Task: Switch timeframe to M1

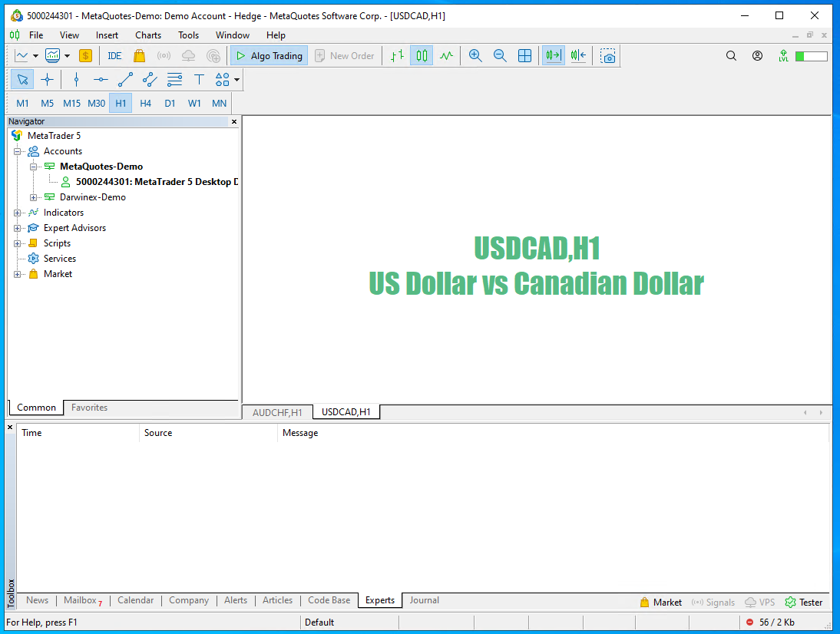Action: click(x=22, y=104)
